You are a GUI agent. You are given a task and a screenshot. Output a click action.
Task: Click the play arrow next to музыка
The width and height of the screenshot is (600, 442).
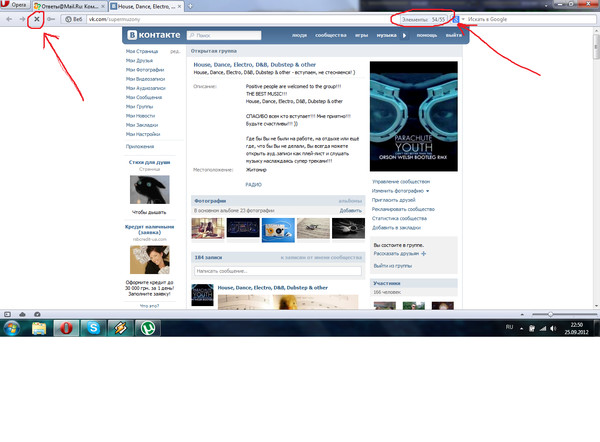coord(404,36)
